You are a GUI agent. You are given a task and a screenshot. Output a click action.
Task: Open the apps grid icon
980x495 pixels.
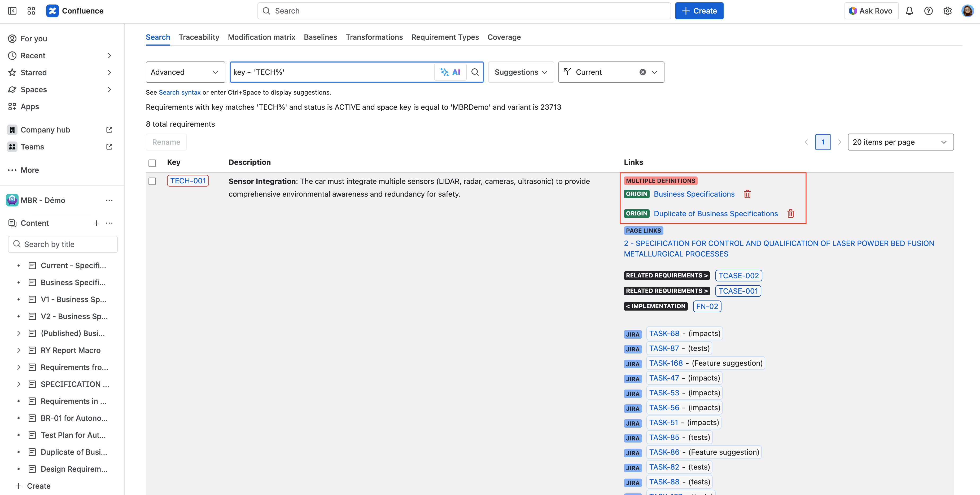[31, 11]
